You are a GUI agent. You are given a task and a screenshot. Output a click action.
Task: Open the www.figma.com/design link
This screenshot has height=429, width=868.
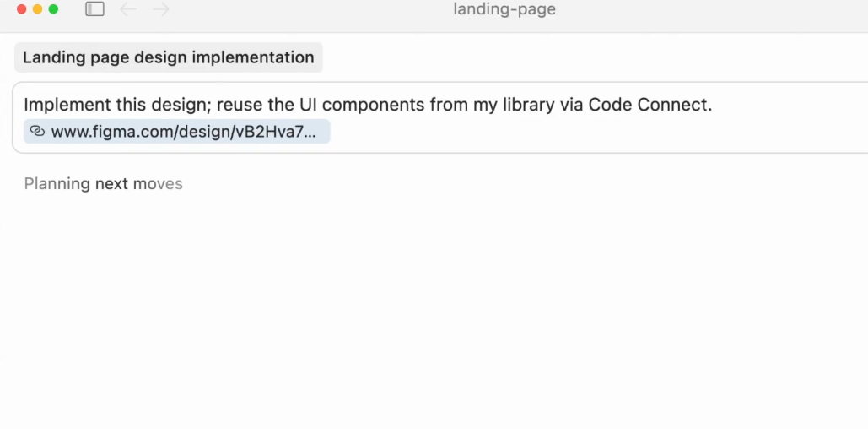click(183, 132)
